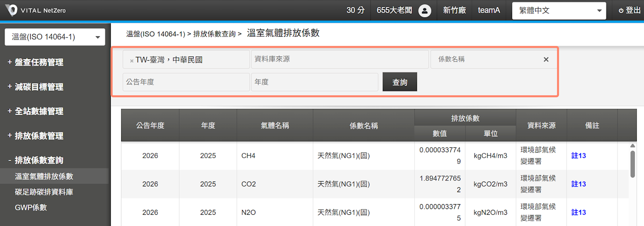Open the 溫盤(ISO 14064-1) module dropdown
This screenshot has height=226, width=644.
55,37
